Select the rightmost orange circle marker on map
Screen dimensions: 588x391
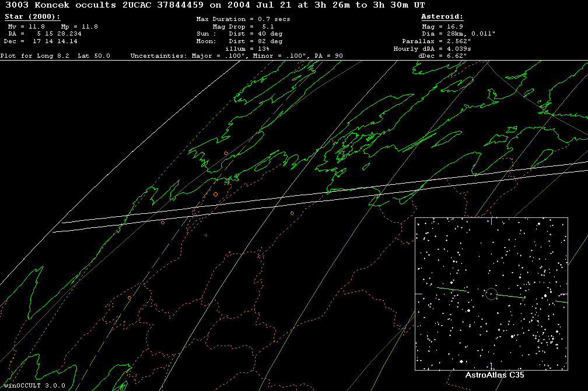point(292,213)
